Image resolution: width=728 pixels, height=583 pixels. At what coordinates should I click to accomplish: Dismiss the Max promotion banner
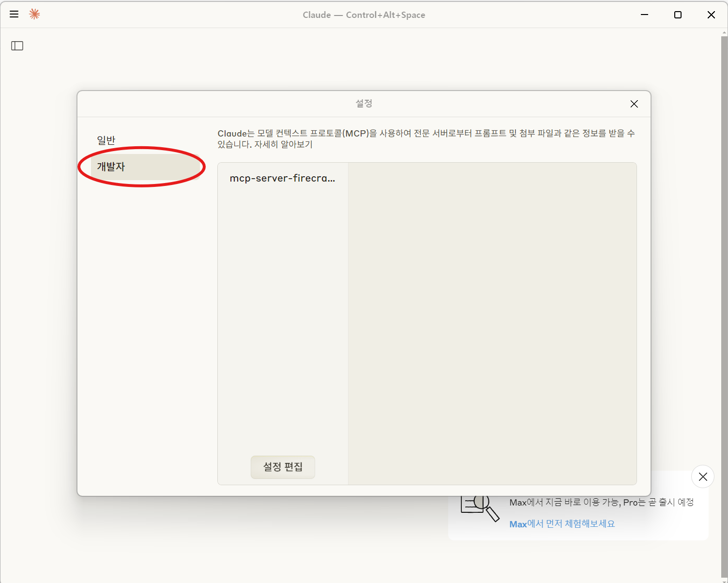[x=703, y=477]
